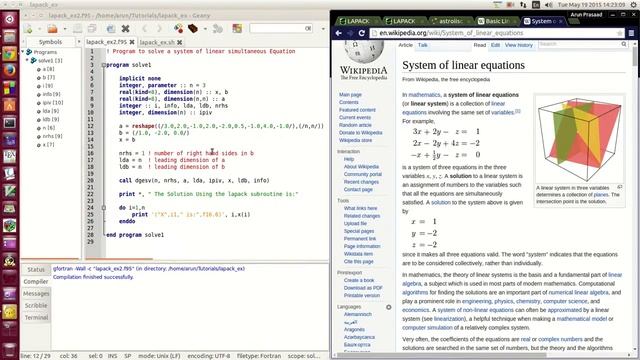Select symbol 'ldb [9]' in tree
Screen dimensions: 640x360
pos(51,119)
